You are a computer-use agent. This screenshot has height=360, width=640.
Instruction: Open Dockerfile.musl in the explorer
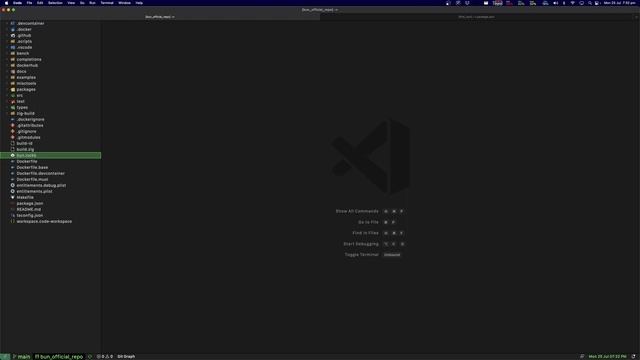tap(32, 180)
